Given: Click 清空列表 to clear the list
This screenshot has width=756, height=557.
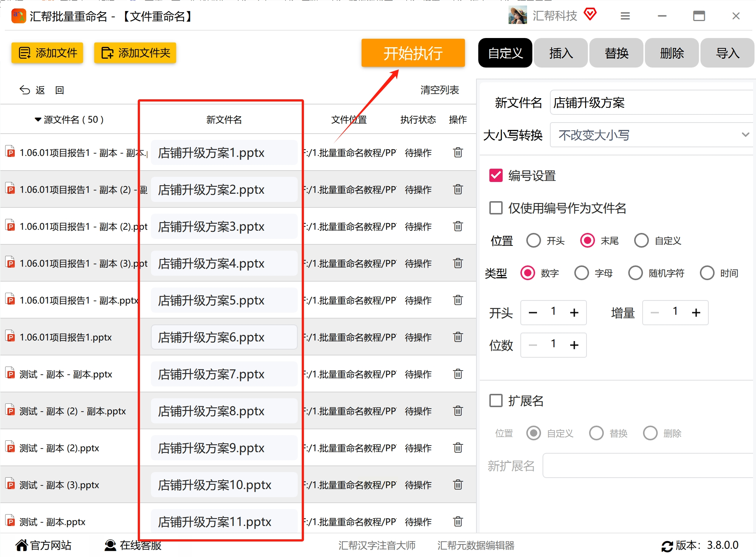Looking at the screenshot, I should tap(439, 90).
